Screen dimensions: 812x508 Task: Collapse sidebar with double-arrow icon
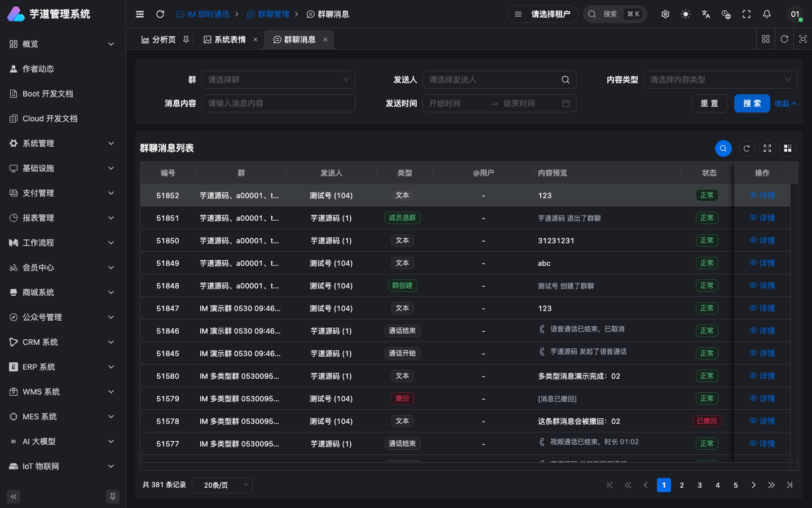tap(14, 497)
